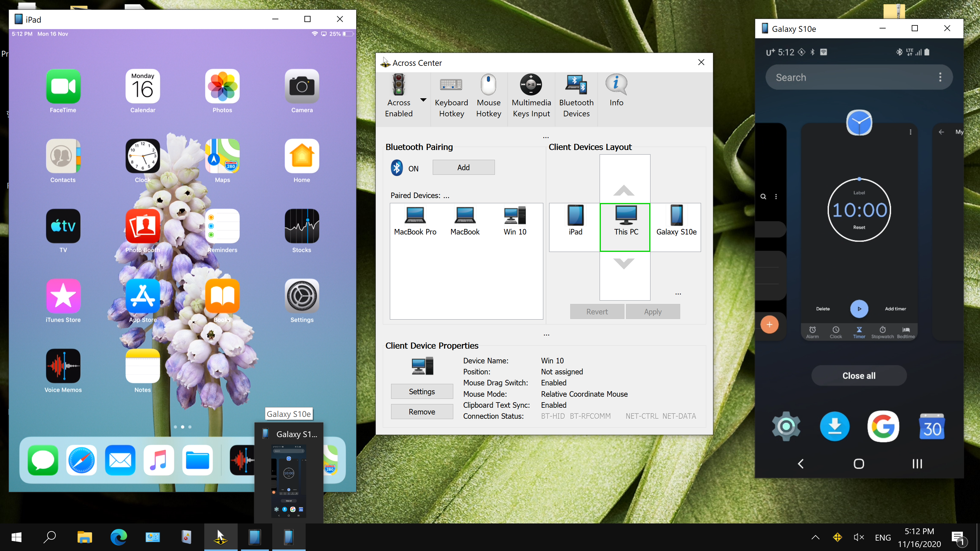Switch to Stopwatch tab on phone

coord(882,332)
